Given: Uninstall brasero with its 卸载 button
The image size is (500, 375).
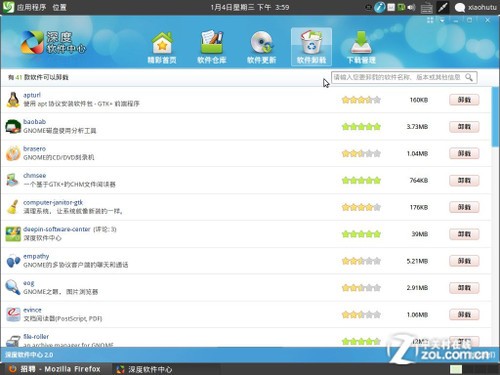Looking at the screenshot, I should click(464, 153).
